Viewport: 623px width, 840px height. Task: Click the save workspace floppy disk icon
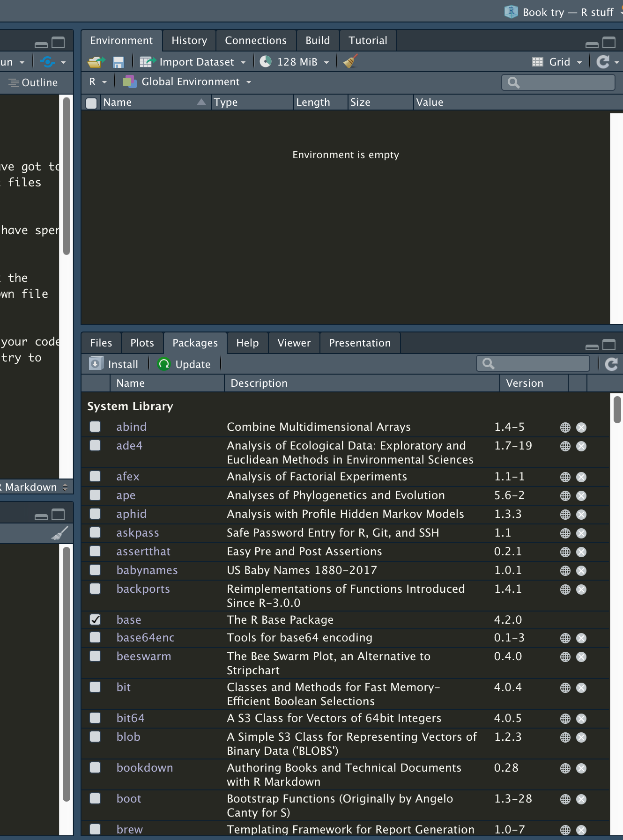click(x=118, y=62)
